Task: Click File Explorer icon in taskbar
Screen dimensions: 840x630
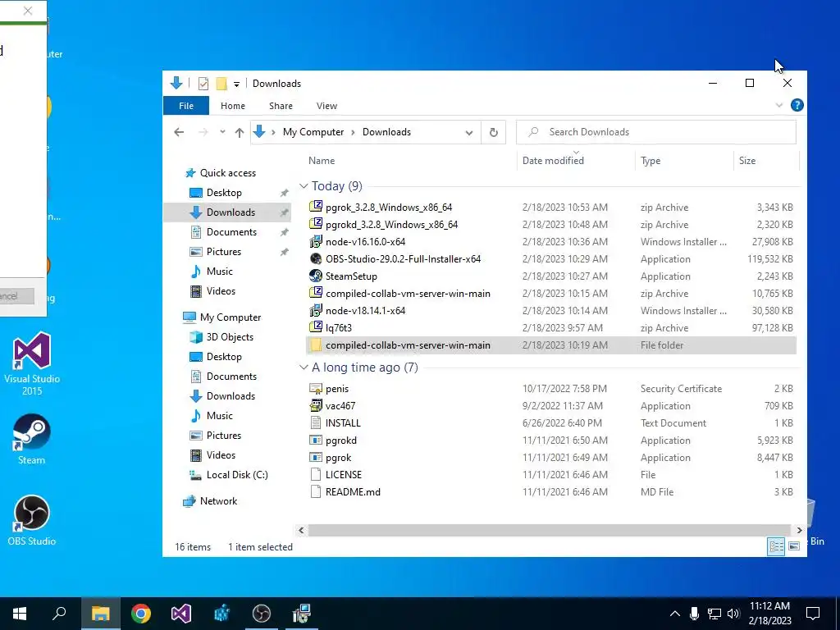Action: click(101, 614)
